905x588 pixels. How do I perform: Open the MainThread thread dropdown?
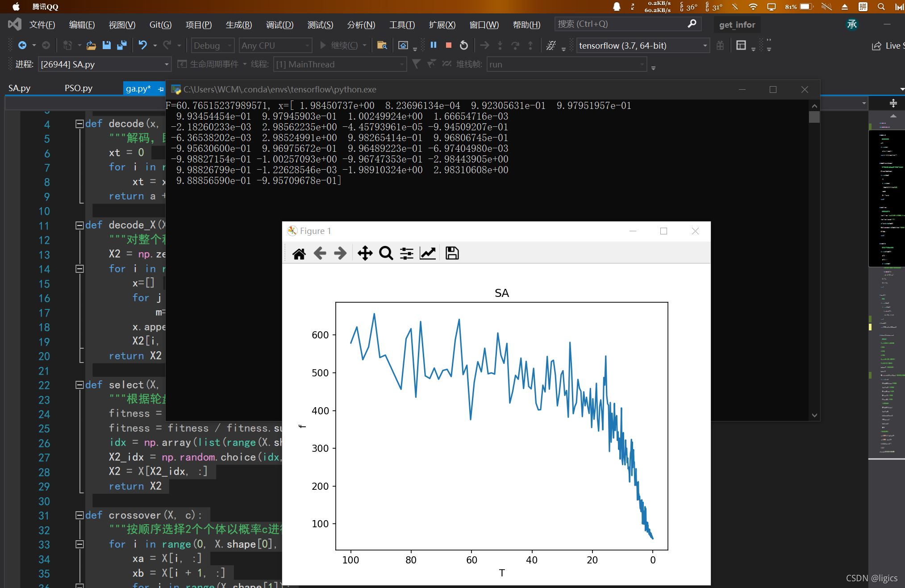(x=339, y=64)
